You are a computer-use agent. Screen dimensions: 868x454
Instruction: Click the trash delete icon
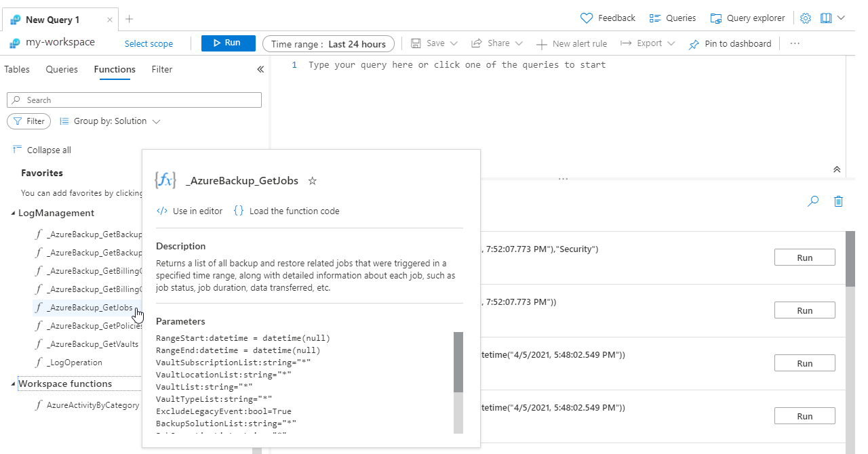839,201
